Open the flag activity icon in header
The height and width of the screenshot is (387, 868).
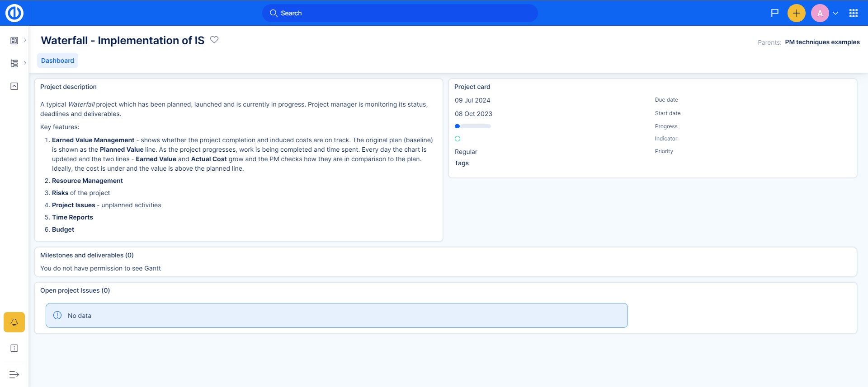(774, 13)
